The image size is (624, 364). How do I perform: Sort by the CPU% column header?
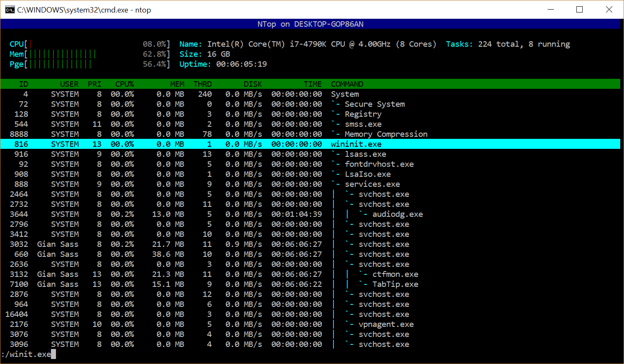124,84
